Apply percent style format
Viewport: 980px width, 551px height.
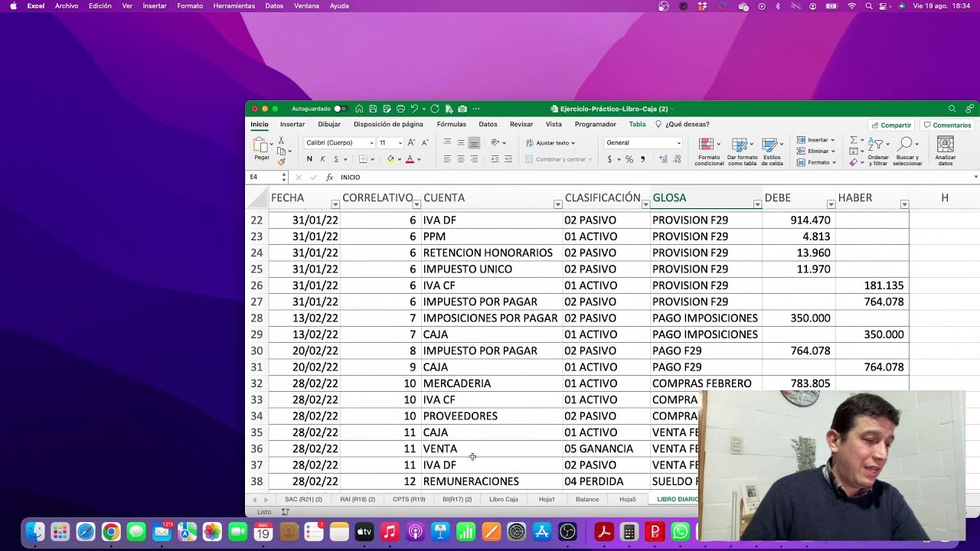click(x=629, y=159)
